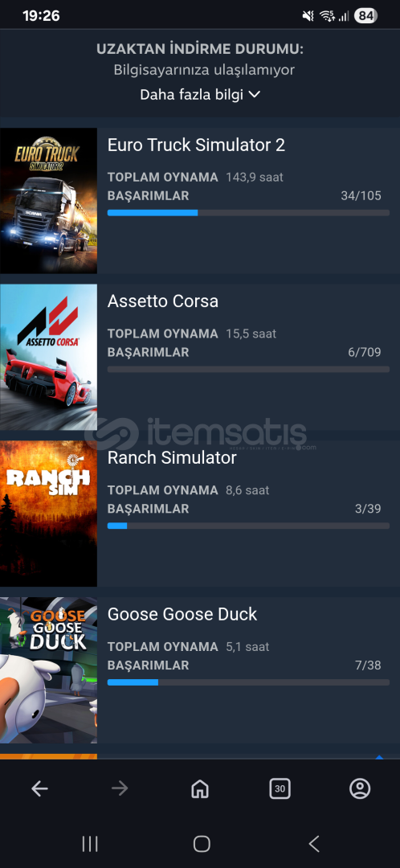400x868 pixels.
Task: Select the Goose Goose Duck title
Action: pos(182,614)
